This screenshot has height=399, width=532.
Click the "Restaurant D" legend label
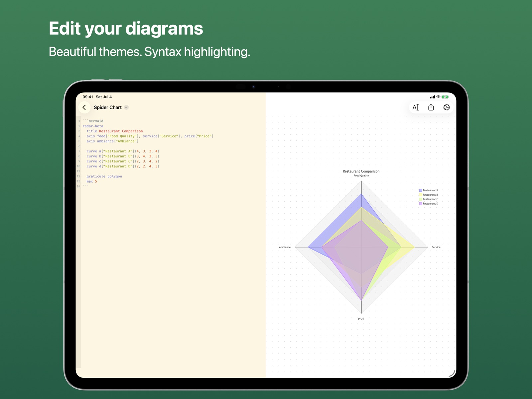click(x=431, y=204)
